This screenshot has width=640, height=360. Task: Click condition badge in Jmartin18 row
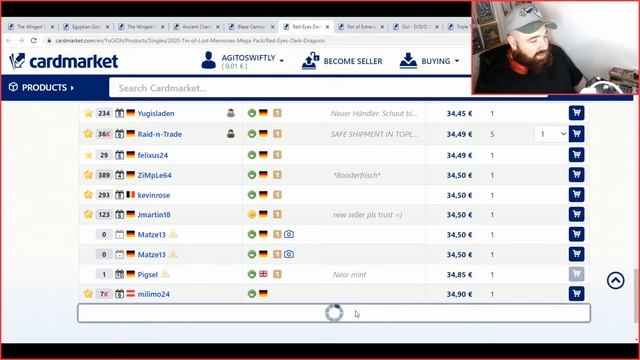pos(252,214)
